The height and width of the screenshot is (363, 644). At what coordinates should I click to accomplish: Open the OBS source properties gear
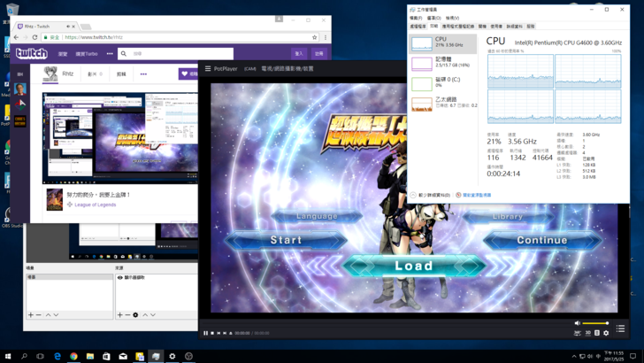coord(135,314)
